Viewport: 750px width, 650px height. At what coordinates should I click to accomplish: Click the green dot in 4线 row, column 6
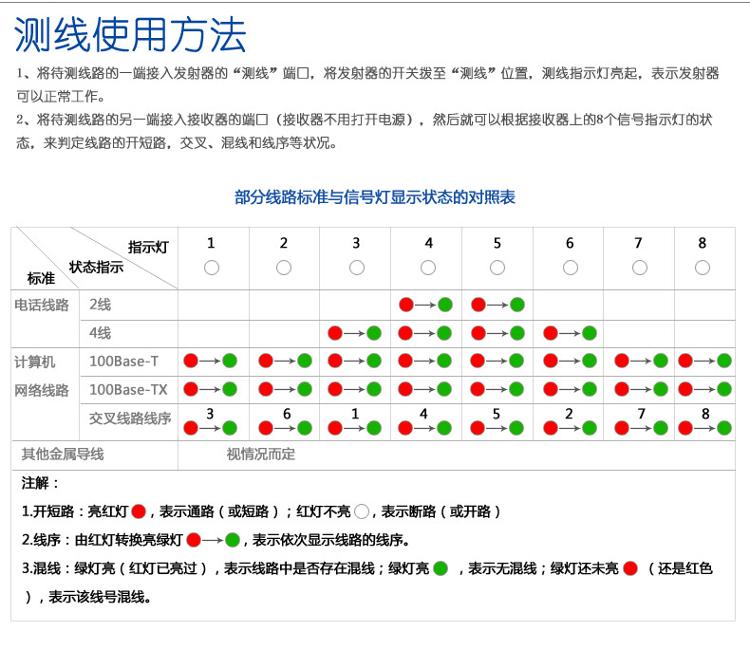(589, 333)
